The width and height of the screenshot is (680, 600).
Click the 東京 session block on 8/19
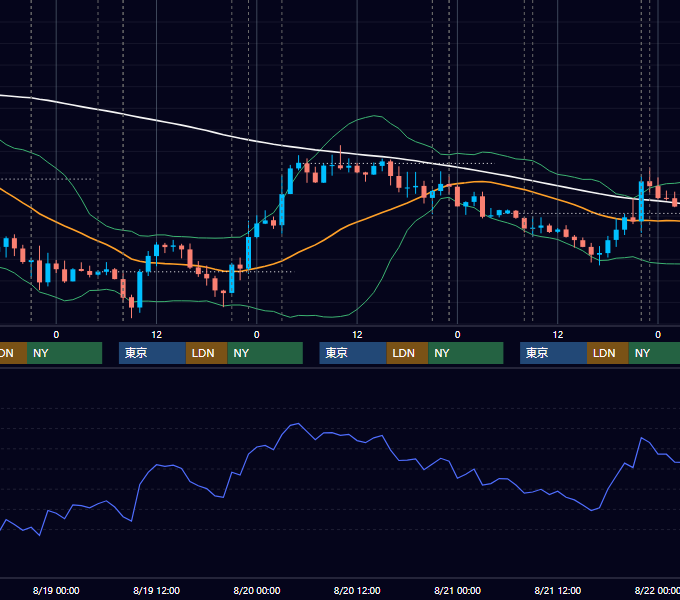point(152,353)
